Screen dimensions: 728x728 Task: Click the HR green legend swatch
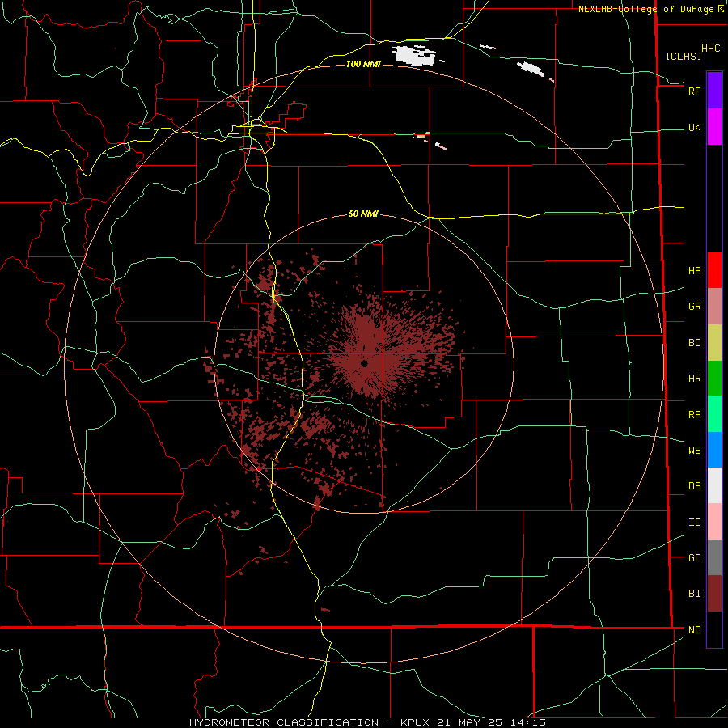714,378
